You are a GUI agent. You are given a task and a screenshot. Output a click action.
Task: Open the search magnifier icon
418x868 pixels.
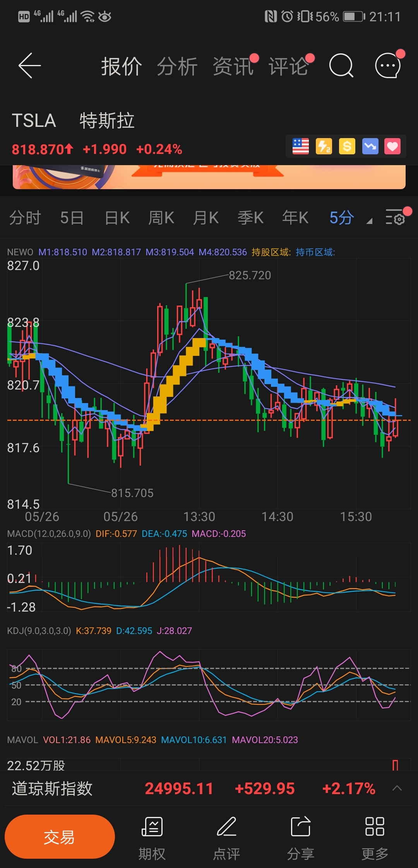[x=341, y=66]
